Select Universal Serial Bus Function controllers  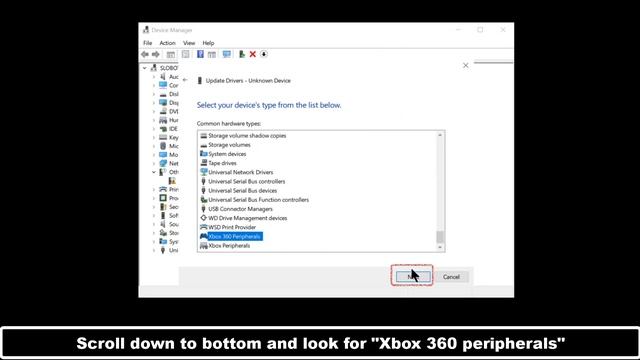(258, 200)
